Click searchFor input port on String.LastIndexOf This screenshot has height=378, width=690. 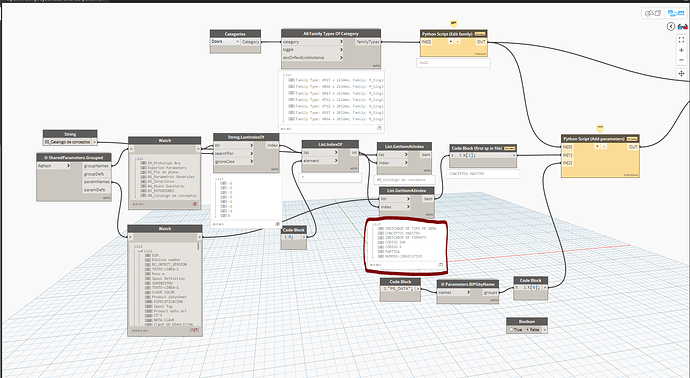[x=234, y=153]
